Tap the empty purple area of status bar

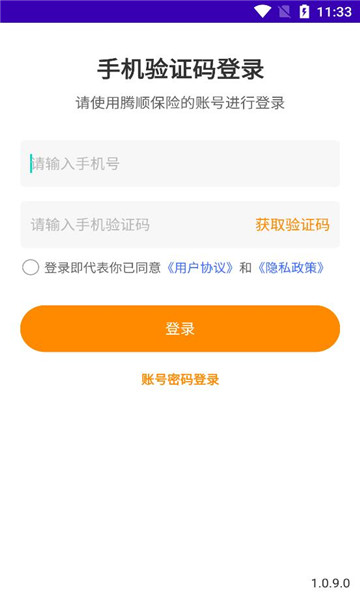126,11
